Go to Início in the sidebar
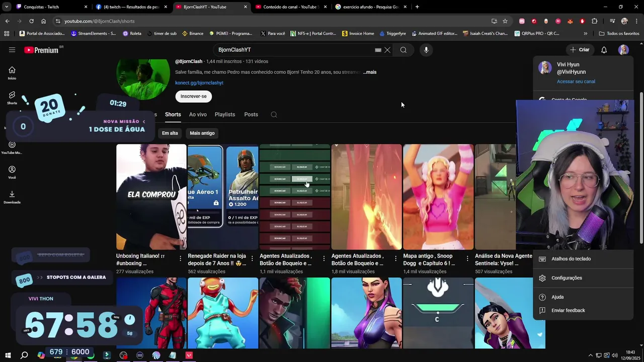The height and width of the screenshot is (362, 644). (12, 73)
